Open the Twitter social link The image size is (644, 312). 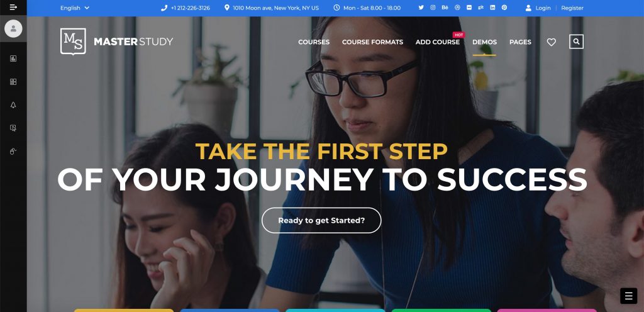421,8
